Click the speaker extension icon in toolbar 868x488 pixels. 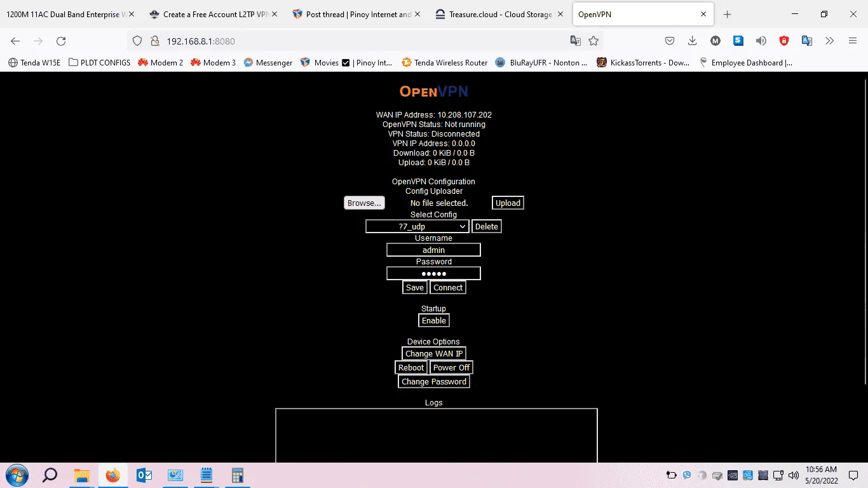[x=761, y=41]
